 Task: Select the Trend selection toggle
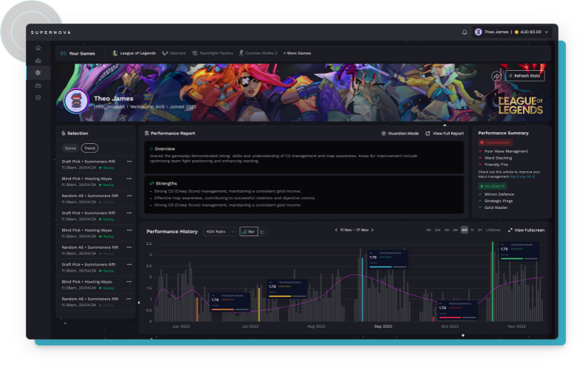89,148
